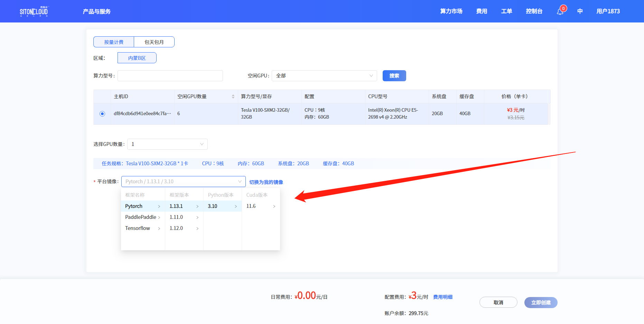Expand the Pytorch framework arrow
This screenshot has width=644, height=324.
tap(159, 206)
